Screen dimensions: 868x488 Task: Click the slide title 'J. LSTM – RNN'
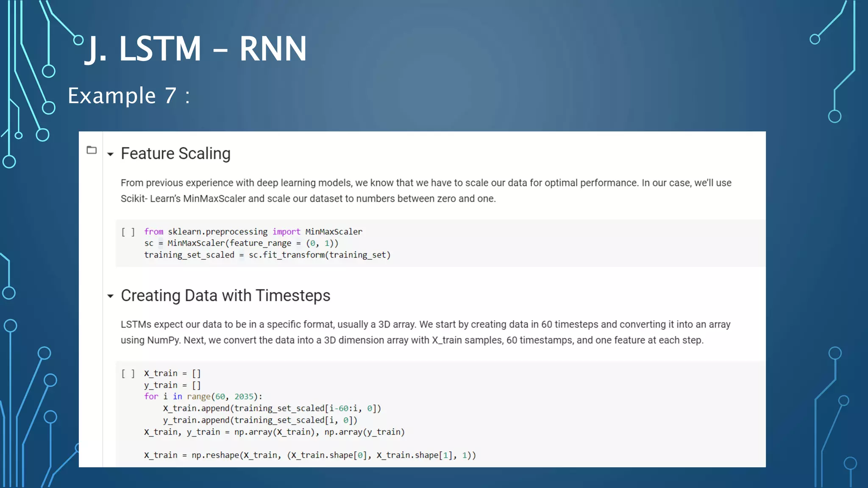[x=196, y=49]
